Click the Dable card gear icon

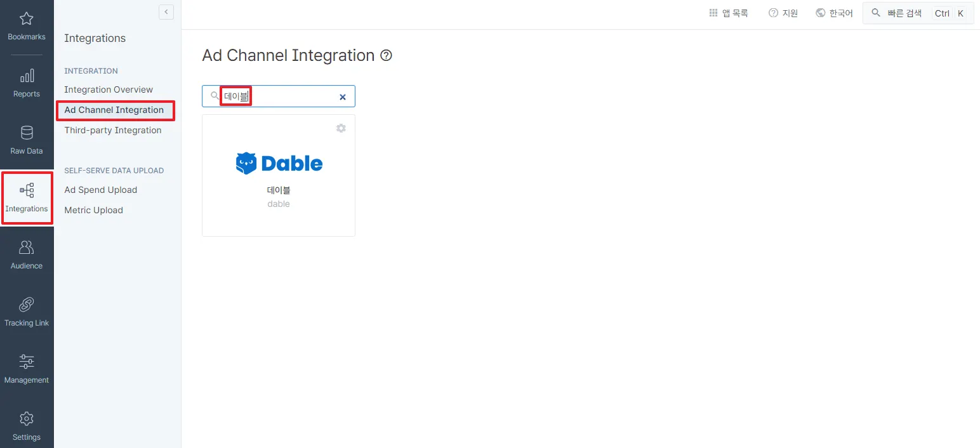point(341,128)
